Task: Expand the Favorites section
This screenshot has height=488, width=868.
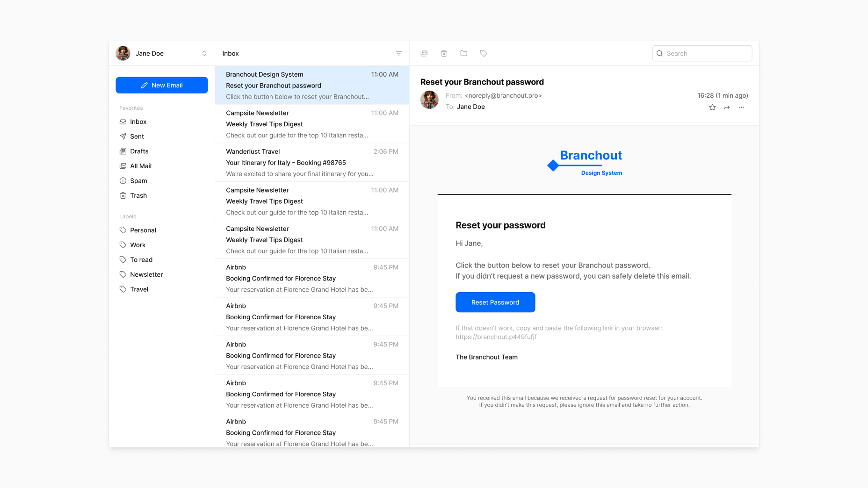Action: 130,108
